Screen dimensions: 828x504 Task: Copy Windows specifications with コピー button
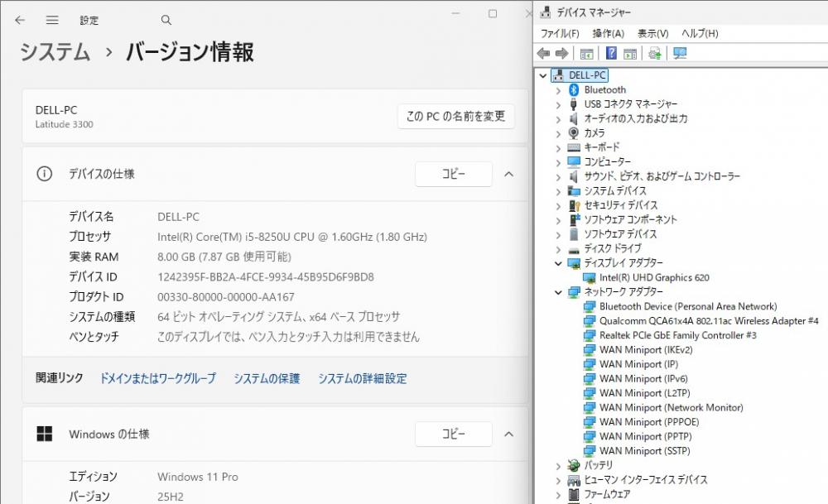[x=454, y=434]
